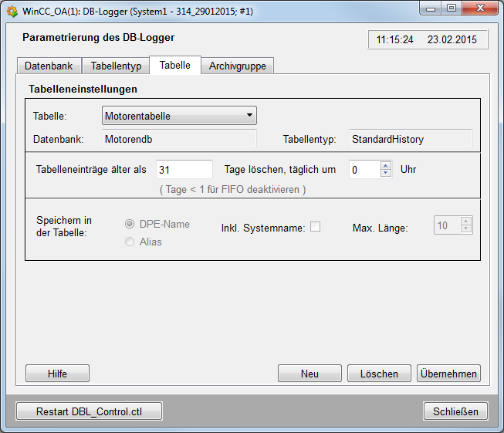The width and height of the screenshot is (504, 433).
Task: Switch to the Datenbank tab
Action: [49, 66]
